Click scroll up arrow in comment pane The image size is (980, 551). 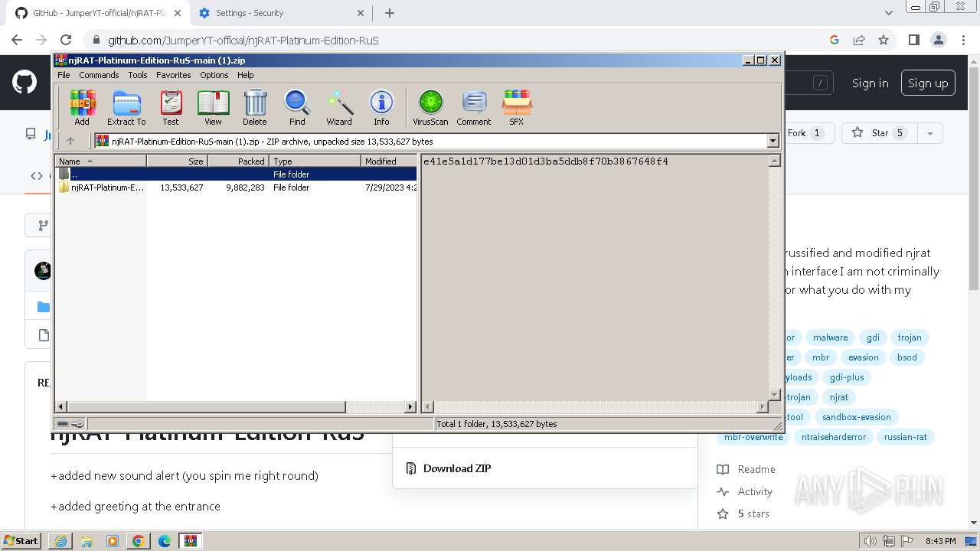(x=774, y=161)
